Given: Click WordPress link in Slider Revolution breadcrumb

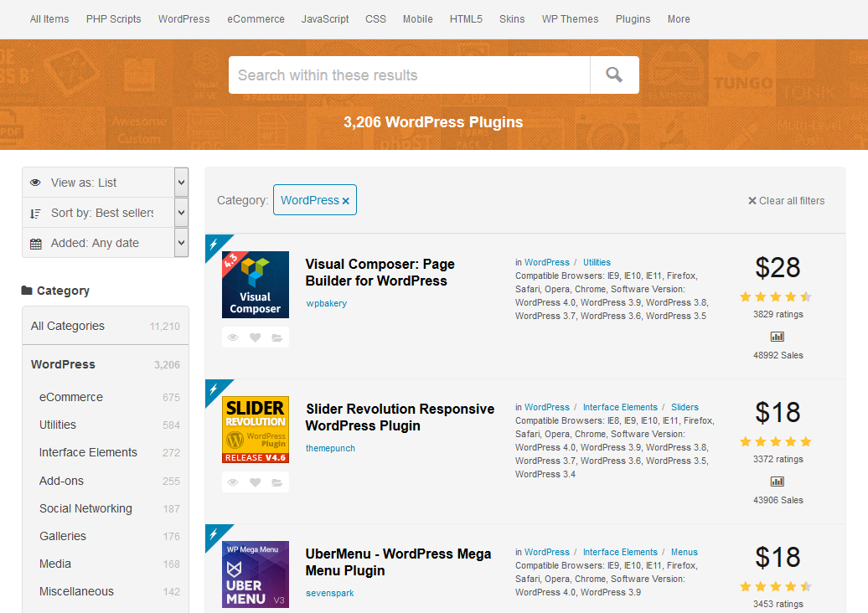Looking at the screenshot, I should point(547,407).
